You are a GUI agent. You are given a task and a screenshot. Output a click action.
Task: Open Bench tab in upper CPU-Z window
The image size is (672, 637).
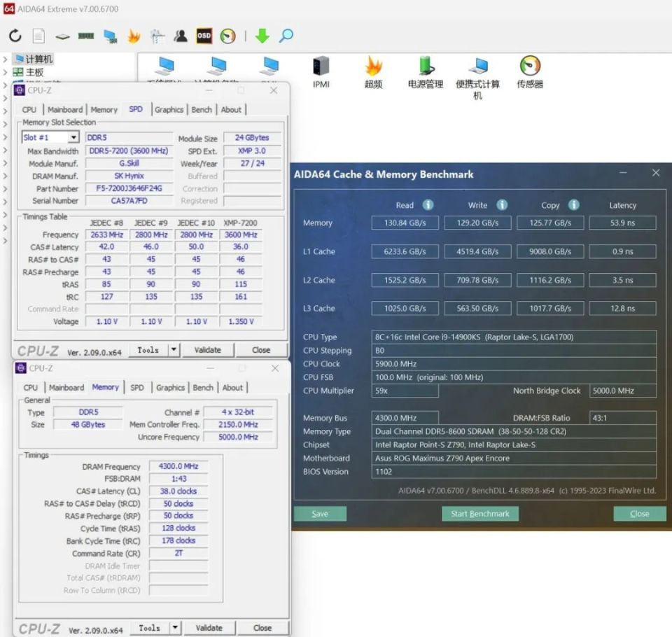point(202,110)
